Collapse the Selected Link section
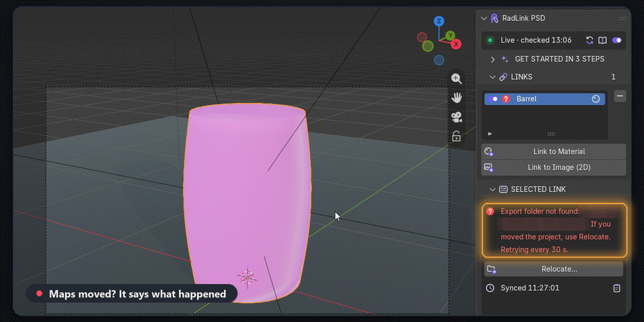The width and height of the screenshot is (644, 322). point(493,189)
